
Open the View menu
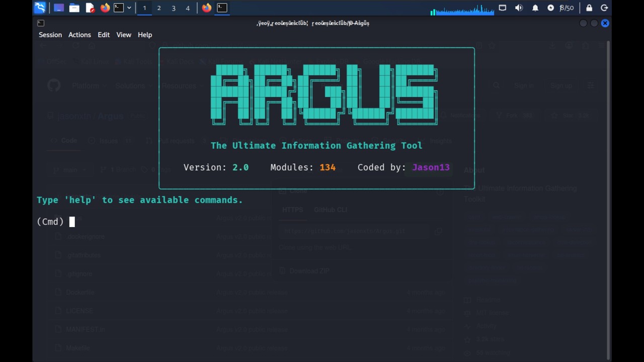point(124,35)
